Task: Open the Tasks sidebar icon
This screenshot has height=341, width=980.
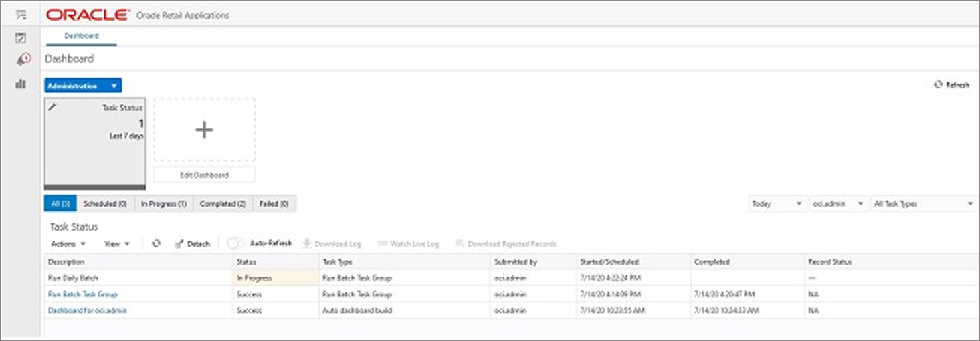Action: coord(21,39)
